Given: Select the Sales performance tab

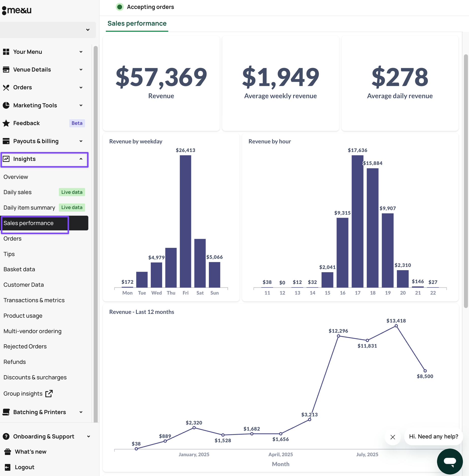Looking at the screenshot, I should click(137, 24).
